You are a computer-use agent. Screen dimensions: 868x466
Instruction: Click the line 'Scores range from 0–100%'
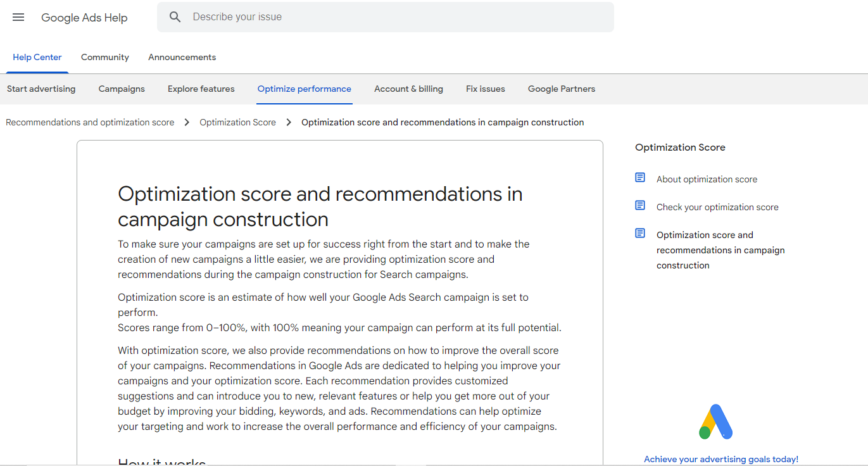339,328
